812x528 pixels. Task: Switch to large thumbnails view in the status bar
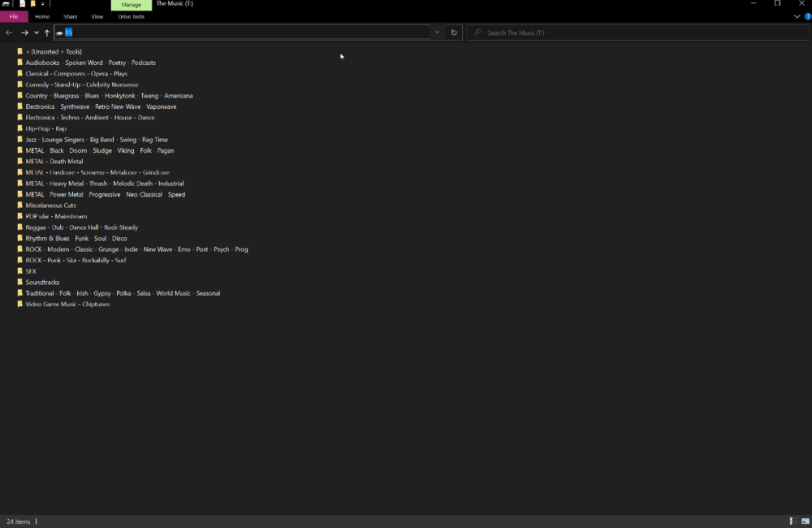(803, 521)
